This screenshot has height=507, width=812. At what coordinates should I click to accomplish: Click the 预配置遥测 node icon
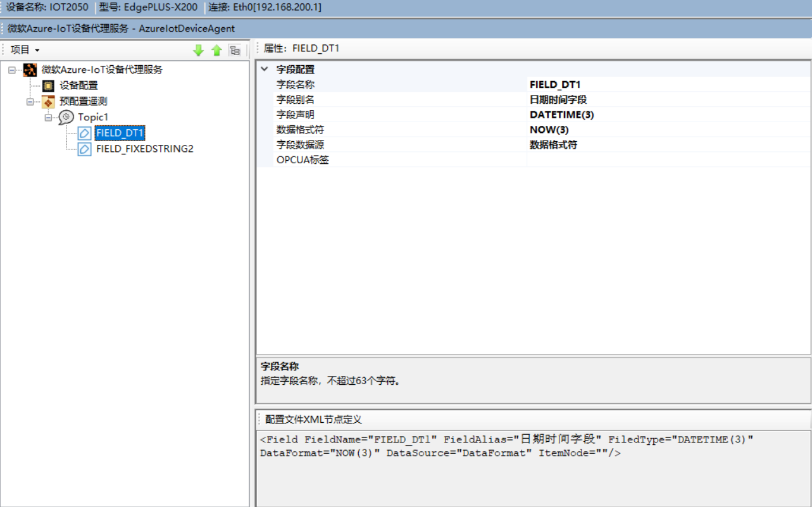point(48,101)
